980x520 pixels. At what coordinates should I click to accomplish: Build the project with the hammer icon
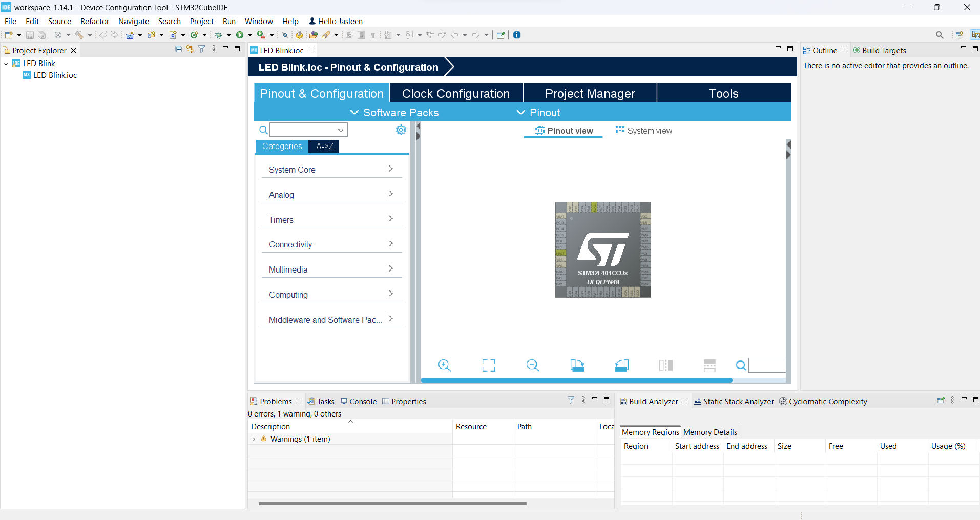(79, 35)
